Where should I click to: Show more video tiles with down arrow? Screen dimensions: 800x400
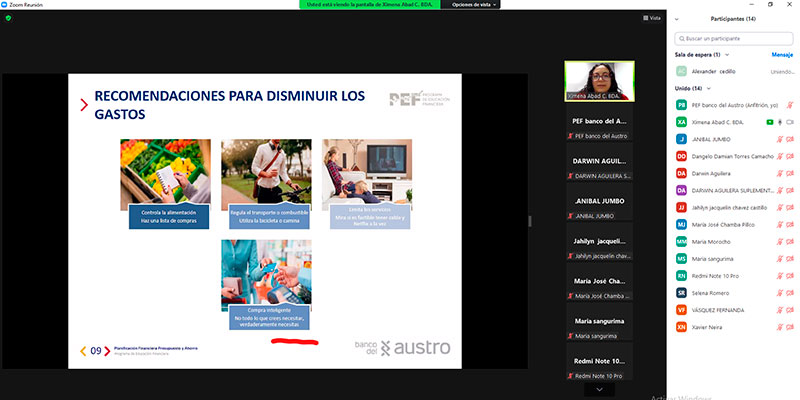pyautogui.click(x=599, y=390)
